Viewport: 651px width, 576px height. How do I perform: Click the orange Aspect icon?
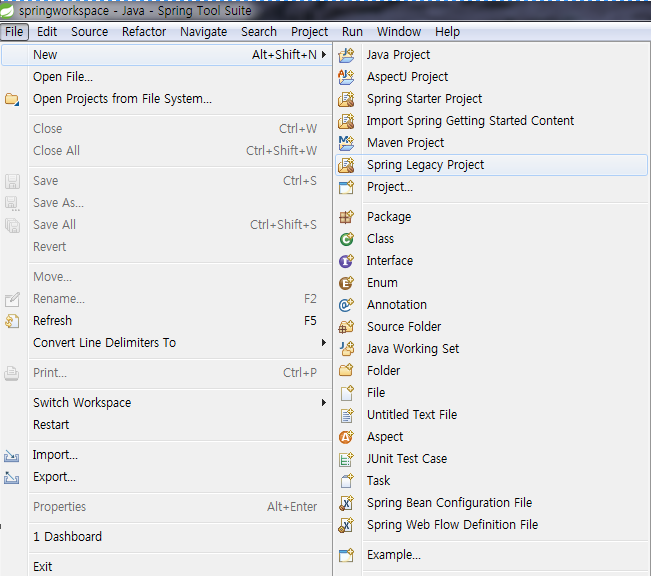(346, 436)
